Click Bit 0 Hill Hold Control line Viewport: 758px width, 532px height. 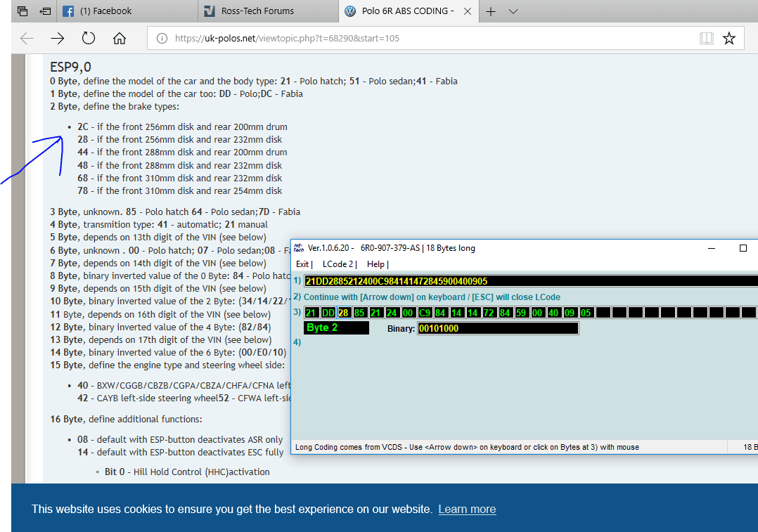[x=187, y=472]
